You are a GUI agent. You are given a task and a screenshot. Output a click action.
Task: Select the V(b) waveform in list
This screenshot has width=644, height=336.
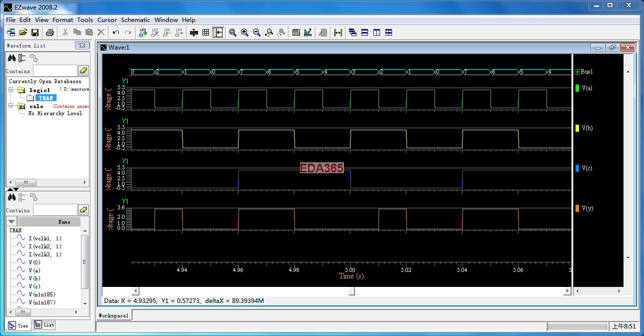tap(34, 278)
